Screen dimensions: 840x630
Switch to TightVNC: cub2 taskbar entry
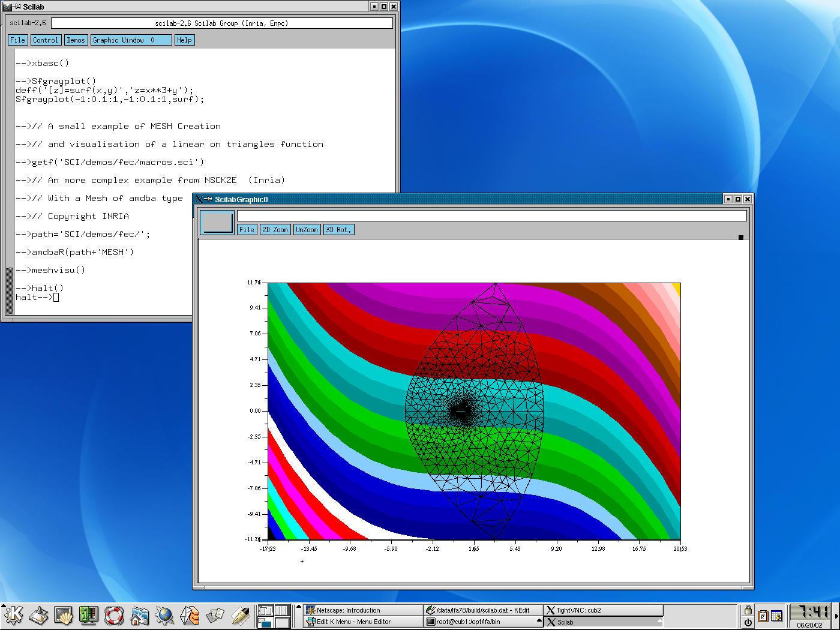[603, 610]
